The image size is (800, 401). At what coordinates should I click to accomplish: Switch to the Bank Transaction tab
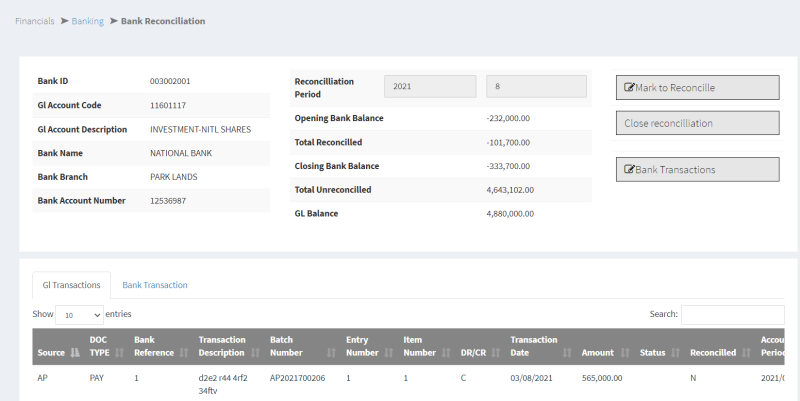pyautogui.click(x=155, y=285)
